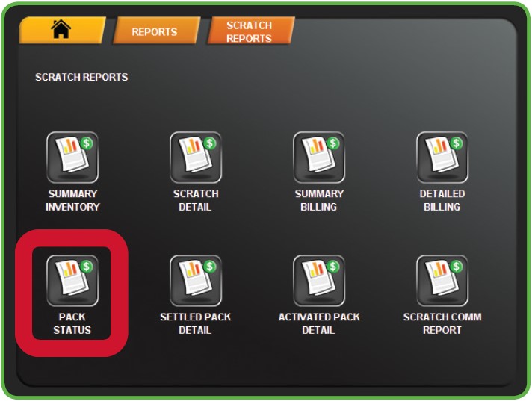This screenshot has width=532, height=401.
Task: Go to the home screen via house icon
Action: pyautogui.click(x=62, y=31)
